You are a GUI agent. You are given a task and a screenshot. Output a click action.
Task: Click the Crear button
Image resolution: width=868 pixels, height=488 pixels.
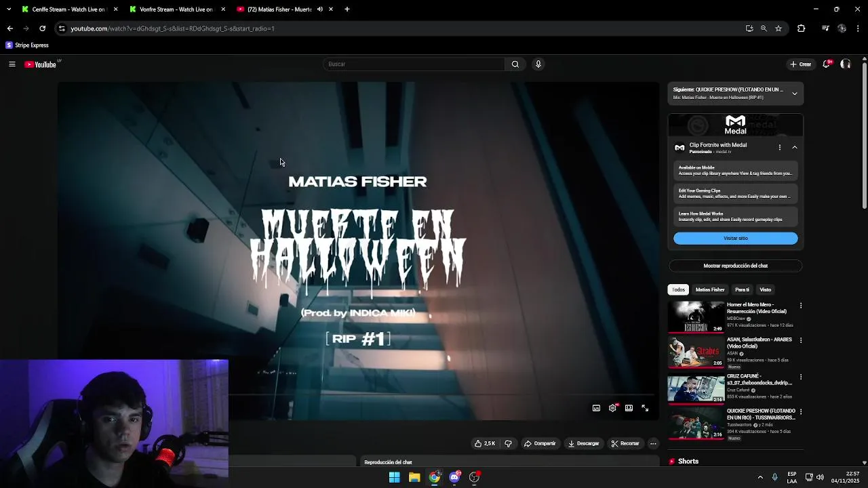click(x=801, y=64)
